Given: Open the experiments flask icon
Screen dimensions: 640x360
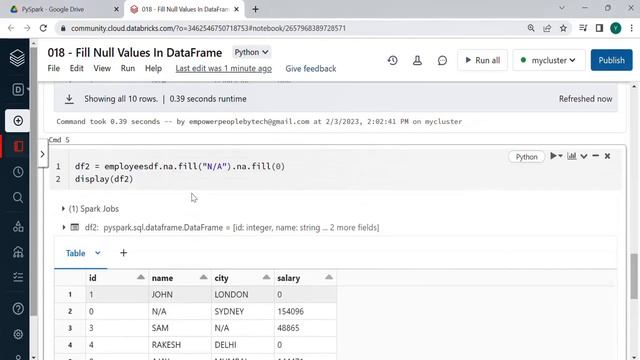Looking at the screenshot, I should click(x=417, y=60).
